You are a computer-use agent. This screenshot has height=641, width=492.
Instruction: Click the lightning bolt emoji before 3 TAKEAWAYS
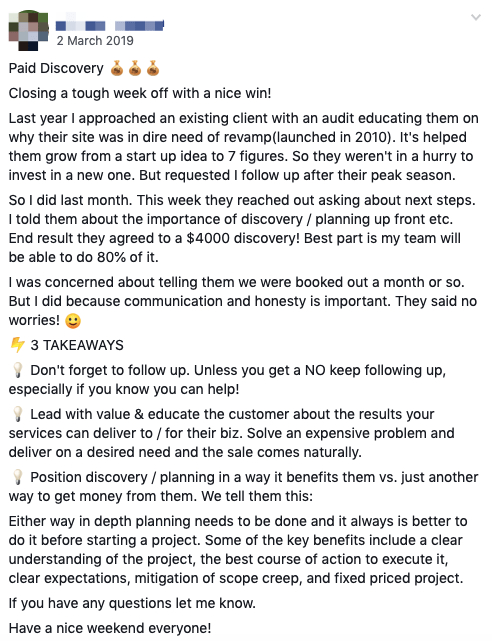click(18, 345)
